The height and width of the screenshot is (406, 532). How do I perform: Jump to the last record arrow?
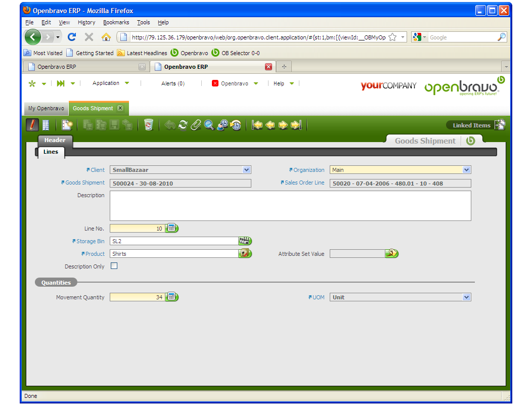(x=296, y=125)
